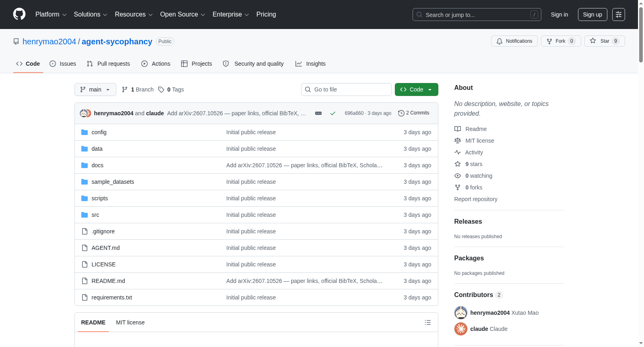
Task: Click Report repository link
Action: tap(476, 199)
